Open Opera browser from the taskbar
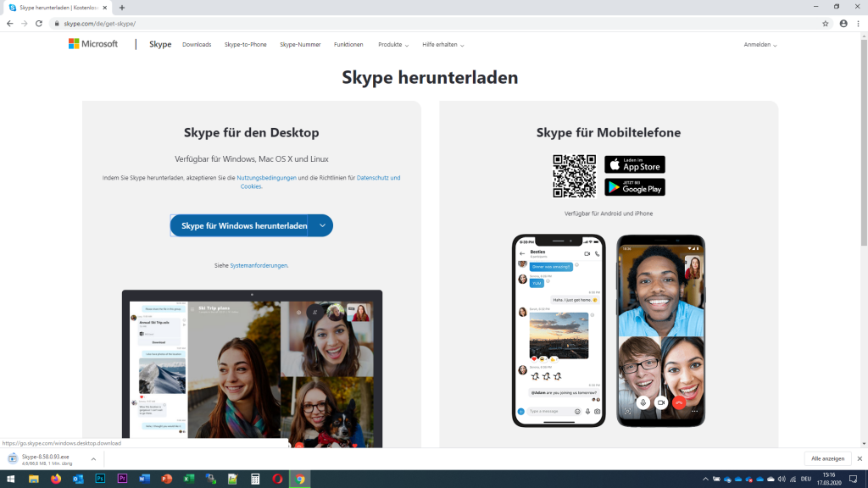 (277, 480)
